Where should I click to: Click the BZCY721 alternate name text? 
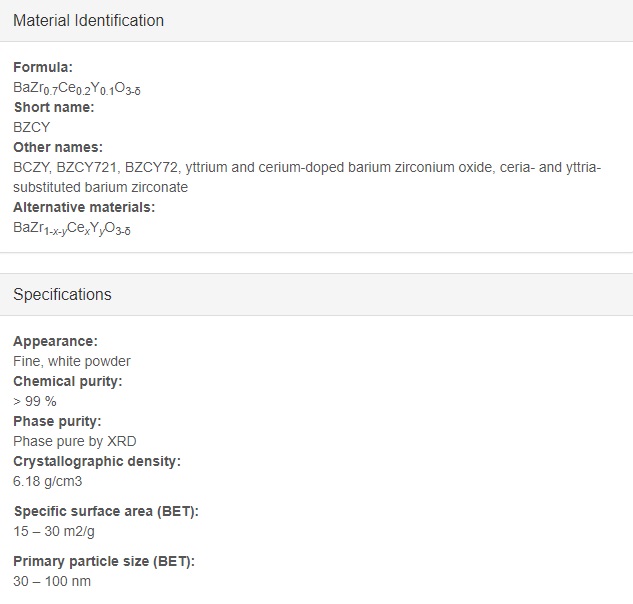click(86, 167)
